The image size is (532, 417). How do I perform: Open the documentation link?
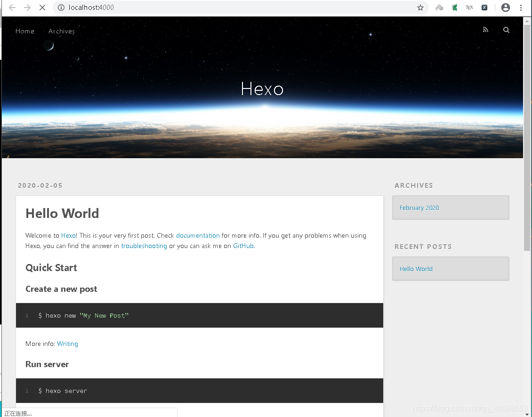pos(198,235)
